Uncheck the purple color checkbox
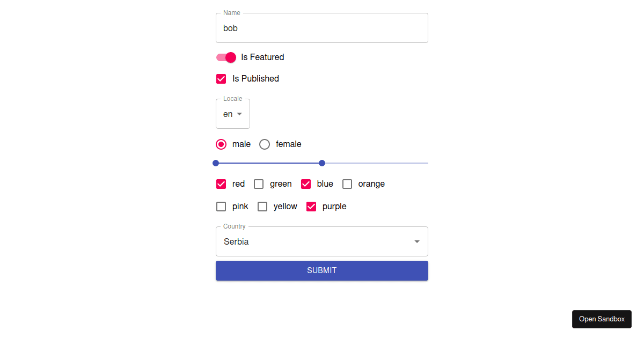The image size is (644, 338). coord(311,206)
